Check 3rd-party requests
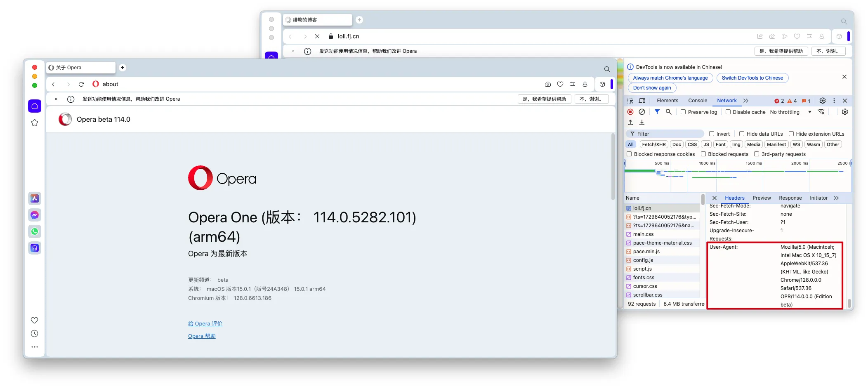Viewport: 868px width, 389px height. click(757, 154)
